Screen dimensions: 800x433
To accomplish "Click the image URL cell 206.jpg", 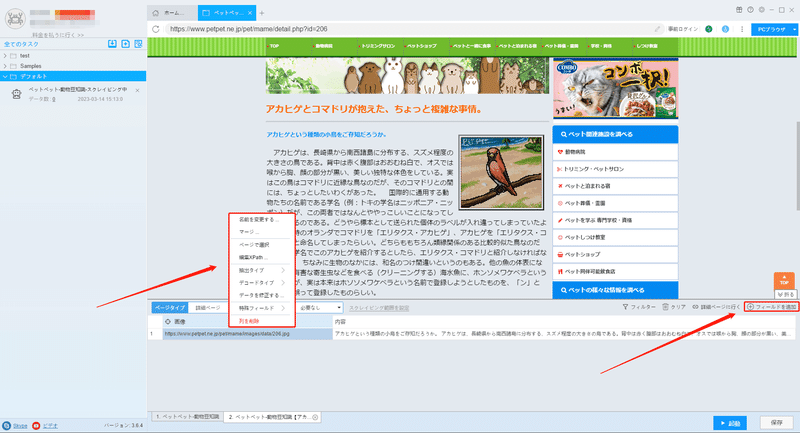I will pos(247,334).
